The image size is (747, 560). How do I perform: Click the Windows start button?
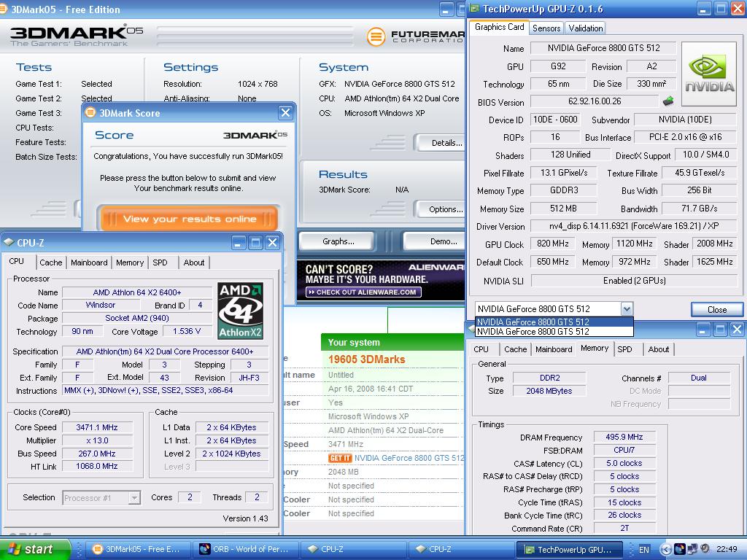point(35,549)
